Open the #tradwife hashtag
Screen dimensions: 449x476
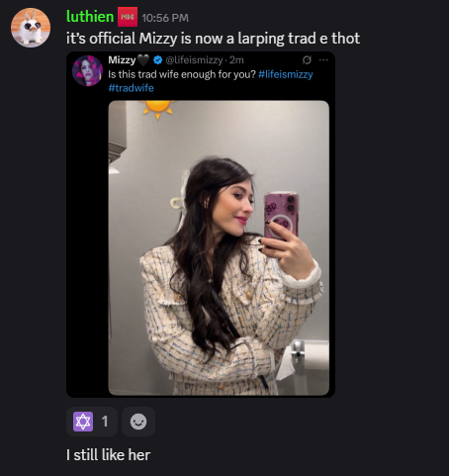tap(131, 88)
